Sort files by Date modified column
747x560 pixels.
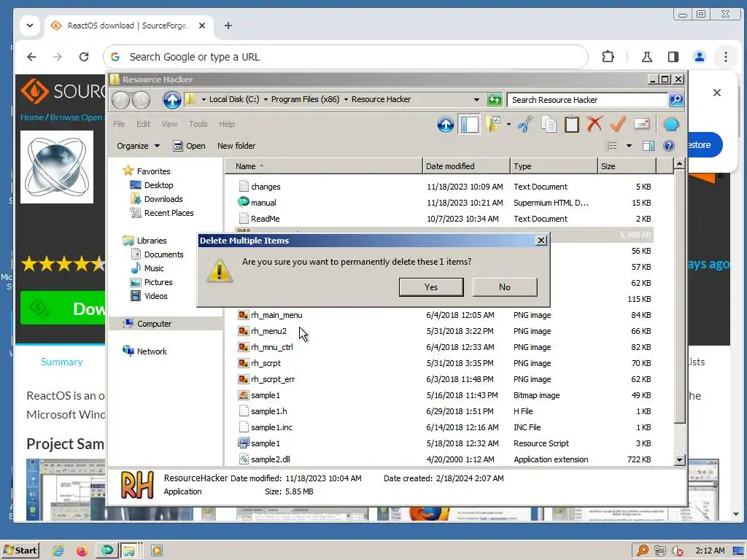coord(466,166)
